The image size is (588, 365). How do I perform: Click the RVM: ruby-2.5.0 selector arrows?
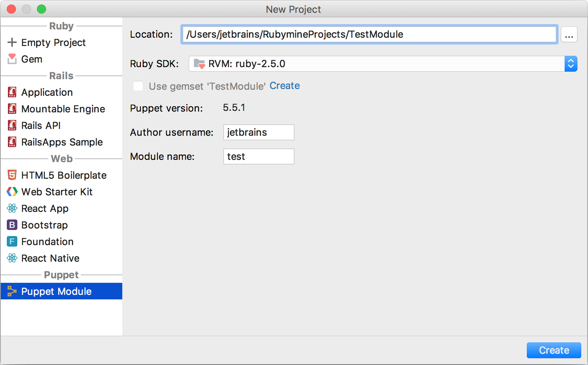pos(571,64)
